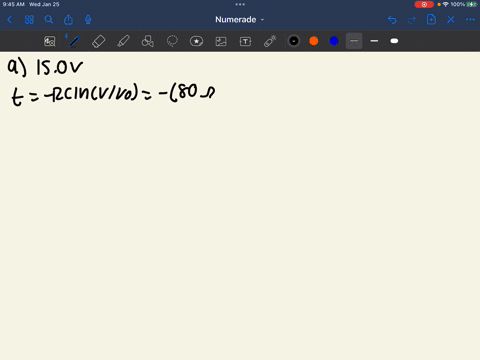The height and width of the screenshot is (360, 480).
Task: Tap the handwritten equation on the page
Action: pos(113,95)
